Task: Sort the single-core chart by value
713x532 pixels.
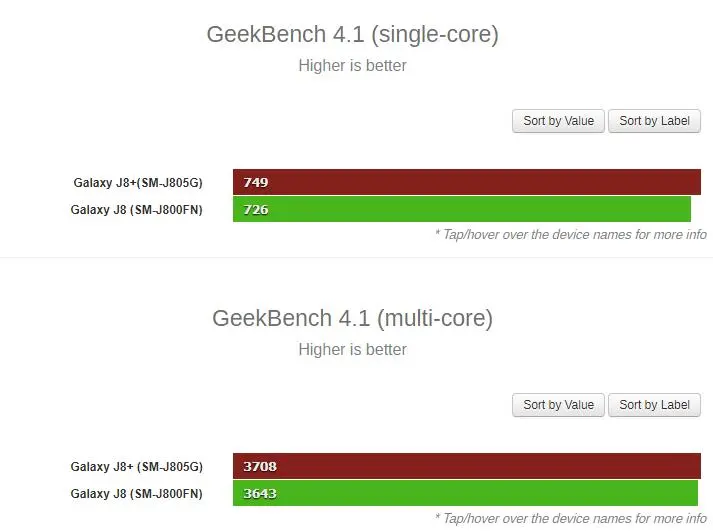Action: (x=558, y=121)
